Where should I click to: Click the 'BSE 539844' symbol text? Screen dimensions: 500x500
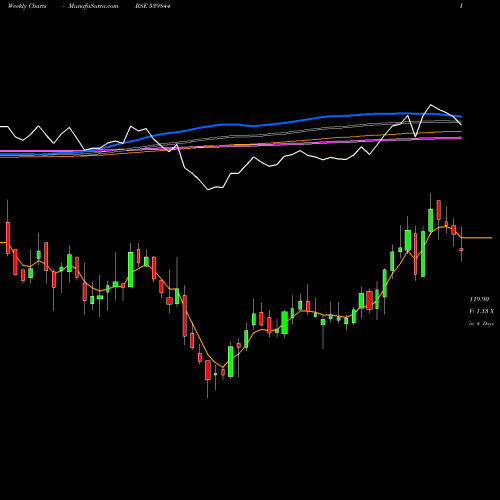(x=153, y=6)
